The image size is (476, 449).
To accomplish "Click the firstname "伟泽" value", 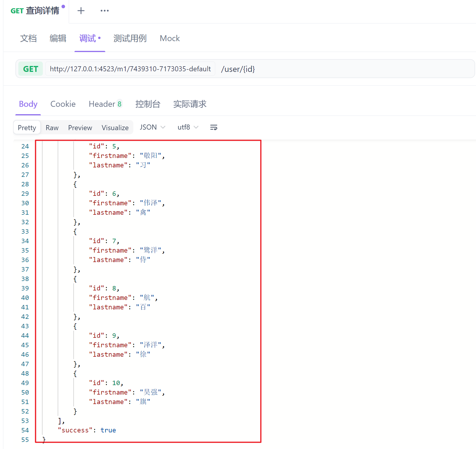I will [150, 203].
